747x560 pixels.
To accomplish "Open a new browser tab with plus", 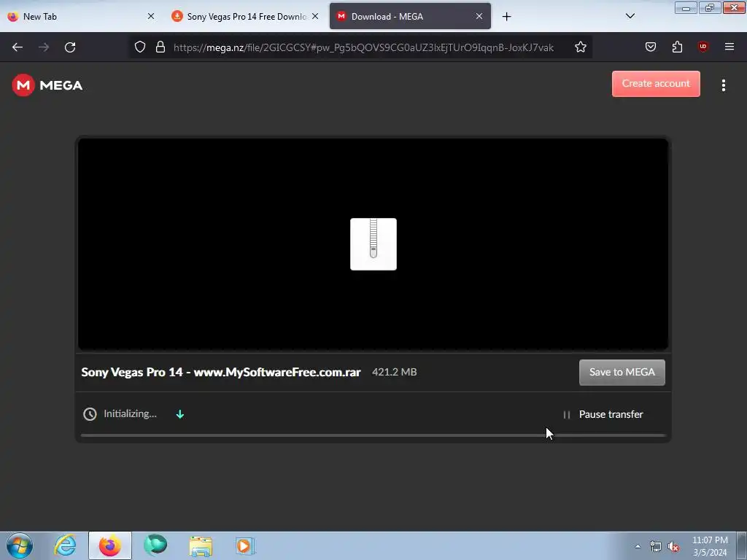I will pos(506,17).
